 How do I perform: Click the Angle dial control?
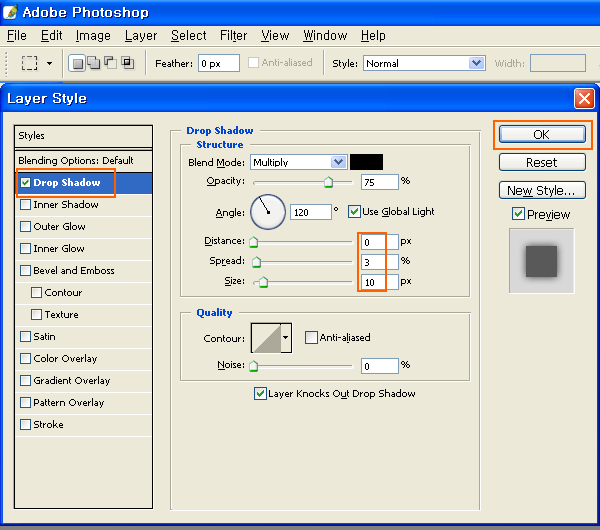click(x=268, y=212)
